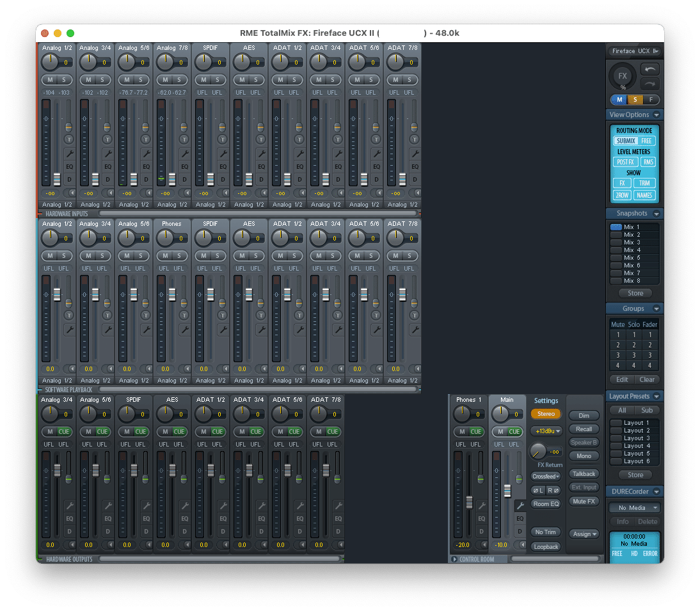
Task: Open Dynamics (D) on Phones 1 channel
Action: 481,532
